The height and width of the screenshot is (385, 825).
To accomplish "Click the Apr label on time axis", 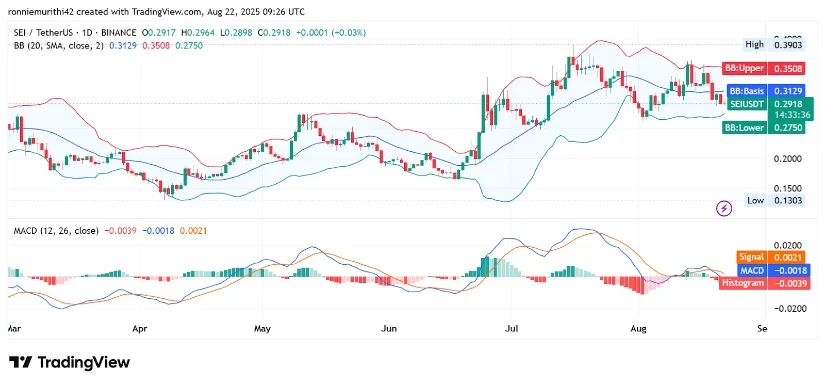I will (x=140, y=329).
